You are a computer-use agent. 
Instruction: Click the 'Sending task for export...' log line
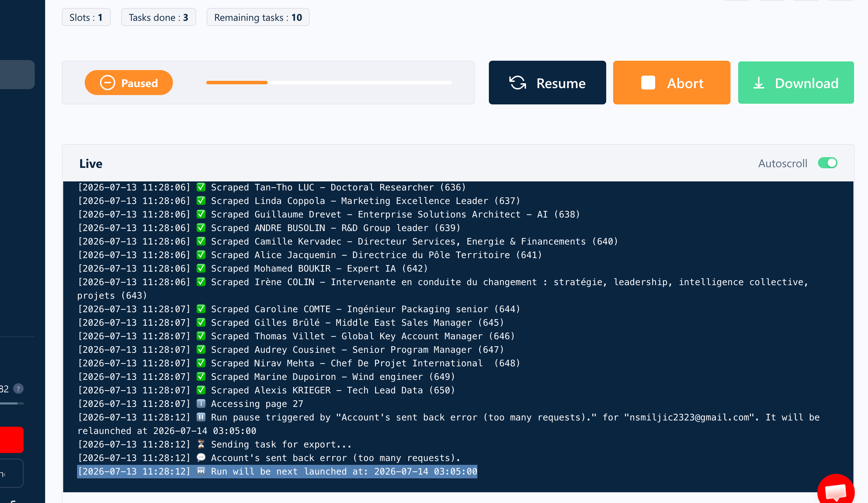pos(215,444)
